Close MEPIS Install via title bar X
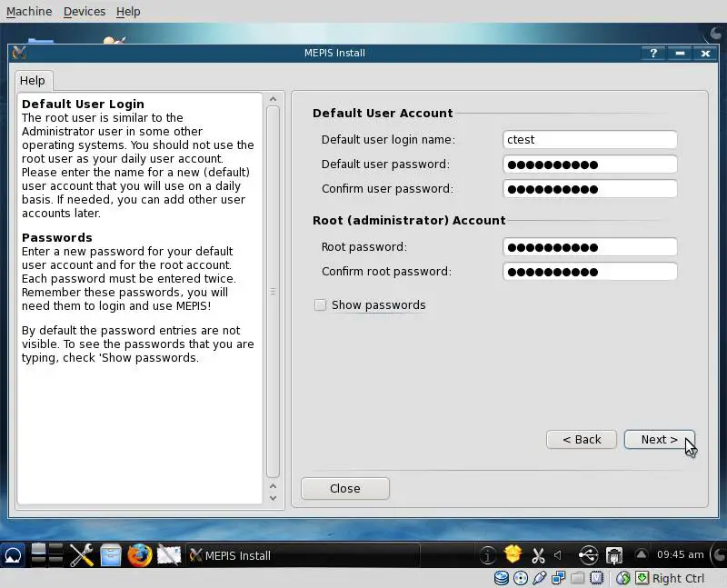The height and width of the screenshot is (588, 727). point(706,53)
